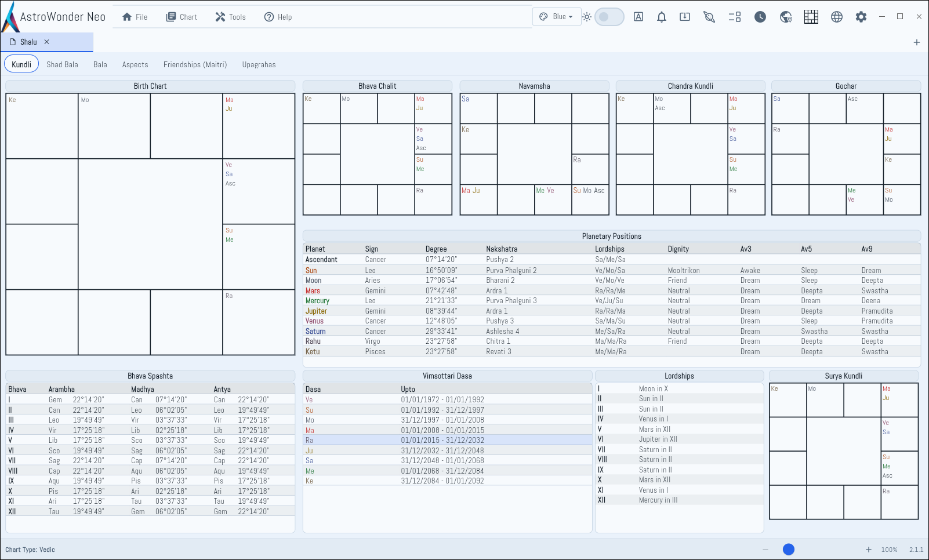Switch to the Friendships (Maitri) tab
This screenshot has height=560, width=929.
coord(195,64)
